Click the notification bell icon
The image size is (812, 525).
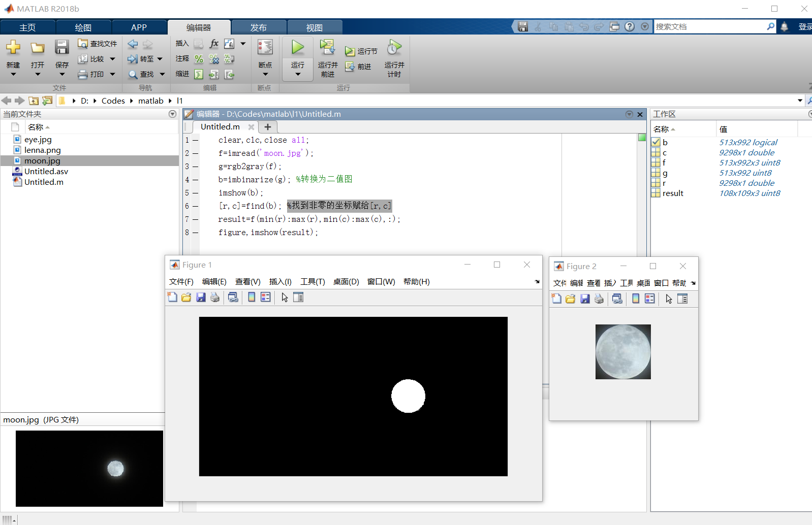[x=784, y=26]
